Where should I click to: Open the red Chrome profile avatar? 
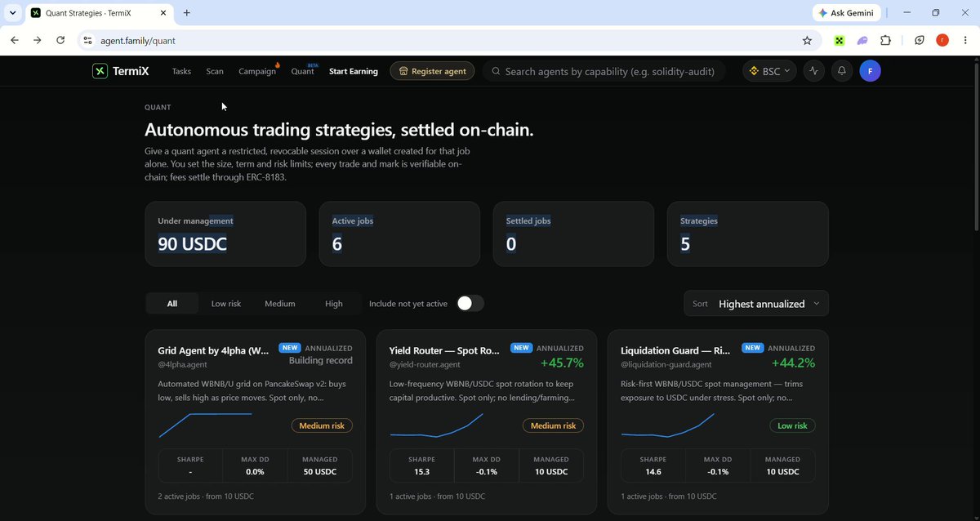pyautogui.click(x=942, y=40)
